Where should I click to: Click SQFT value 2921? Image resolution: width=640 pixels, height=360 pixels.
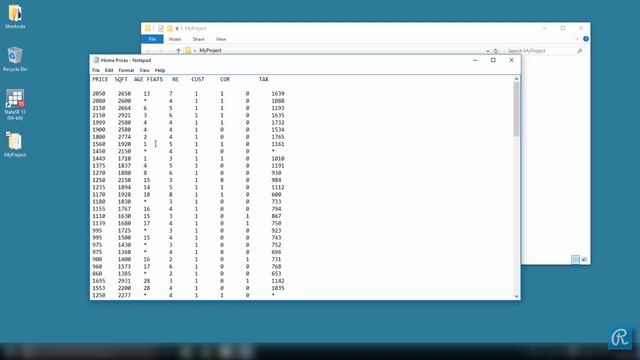click(x=124, y=116)
